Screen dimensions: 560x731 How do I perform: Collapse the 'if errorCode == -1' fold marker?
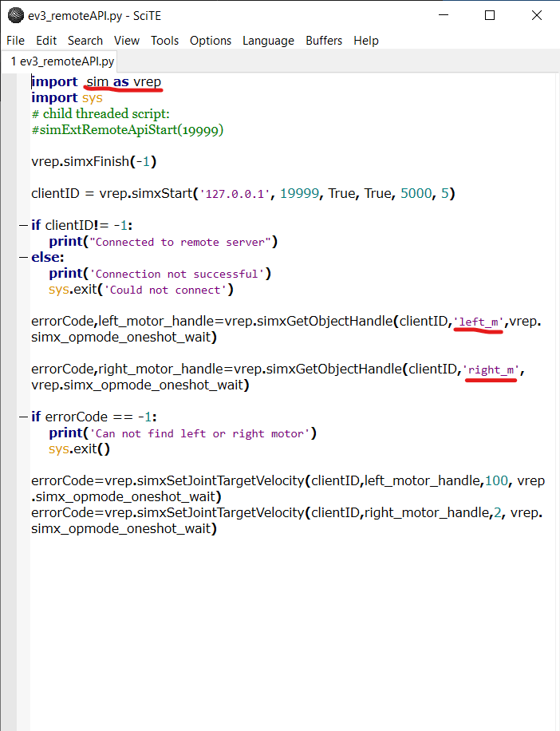pyautogui.click(x=23, y=417)
